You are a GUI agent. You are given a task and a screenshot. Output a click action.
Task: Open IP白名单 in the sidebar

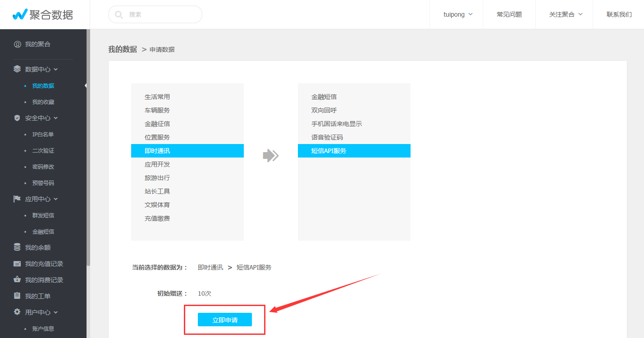coord(43,134)
